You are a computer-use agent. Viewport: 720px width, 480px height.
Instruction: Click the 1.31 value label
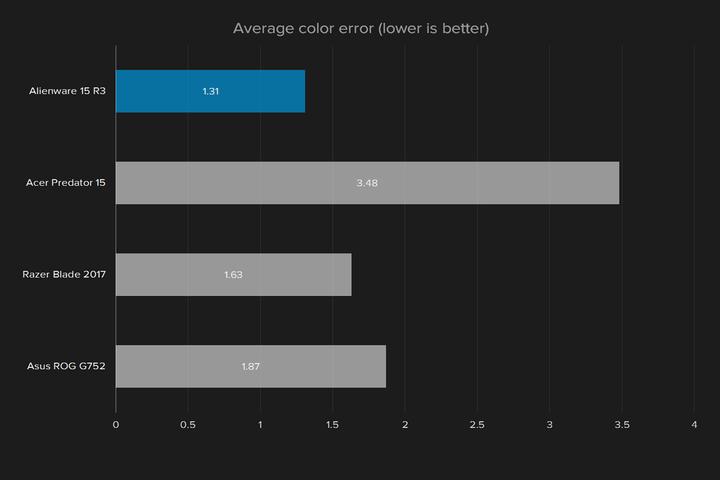click(210, 91)
